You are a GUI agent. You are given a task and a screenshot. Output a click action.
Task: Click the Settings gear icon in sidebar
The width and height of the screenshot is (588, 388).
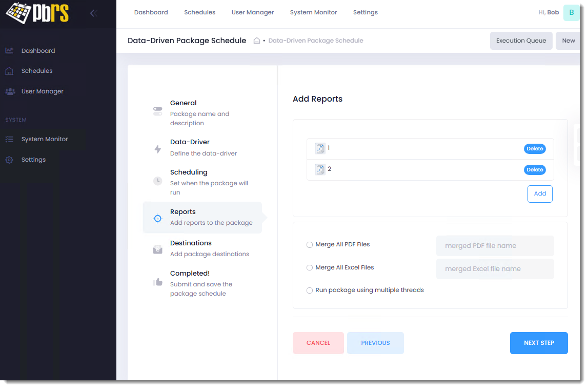[9, 160]
